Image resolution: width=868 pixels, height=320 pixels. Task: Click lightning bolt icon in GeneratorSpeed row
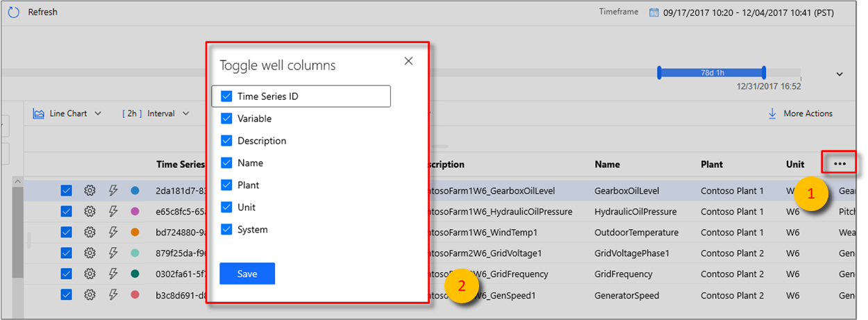point(113,295)
